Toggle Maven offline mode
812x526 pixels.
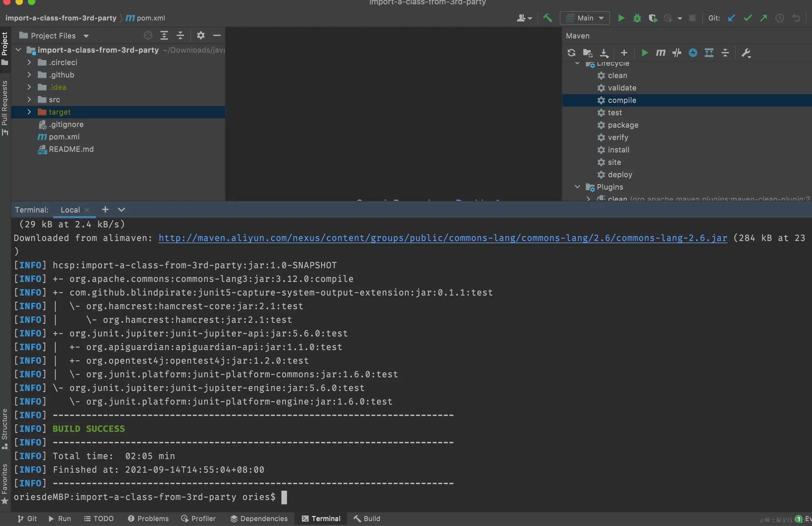677,53
